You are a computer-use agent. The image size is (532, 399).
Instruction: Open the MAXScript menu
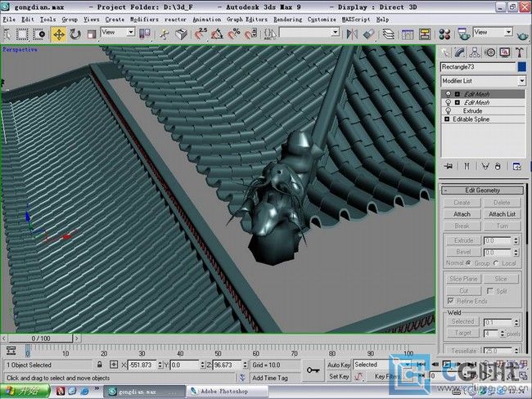(x=356, y=20)
